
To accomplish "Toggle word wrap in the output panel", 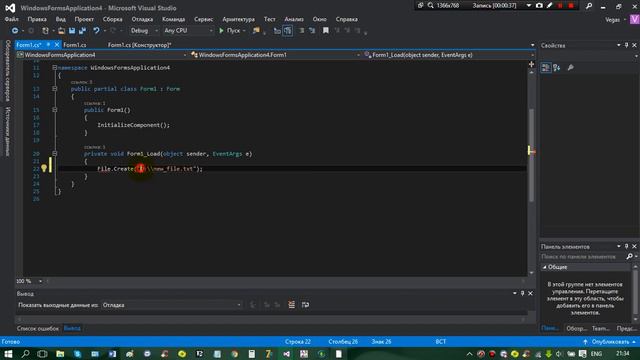I will tap(305, 305).
